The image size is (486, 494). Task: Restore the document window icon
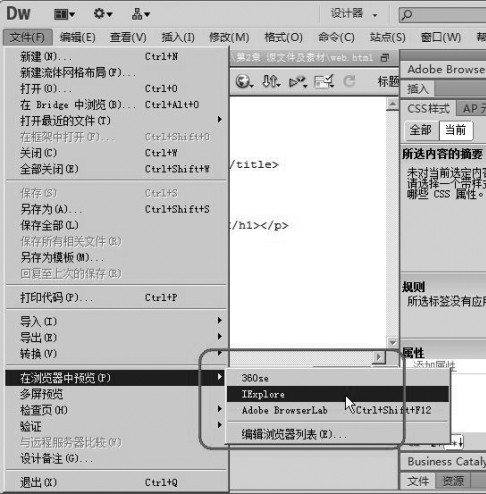(385, 58)
